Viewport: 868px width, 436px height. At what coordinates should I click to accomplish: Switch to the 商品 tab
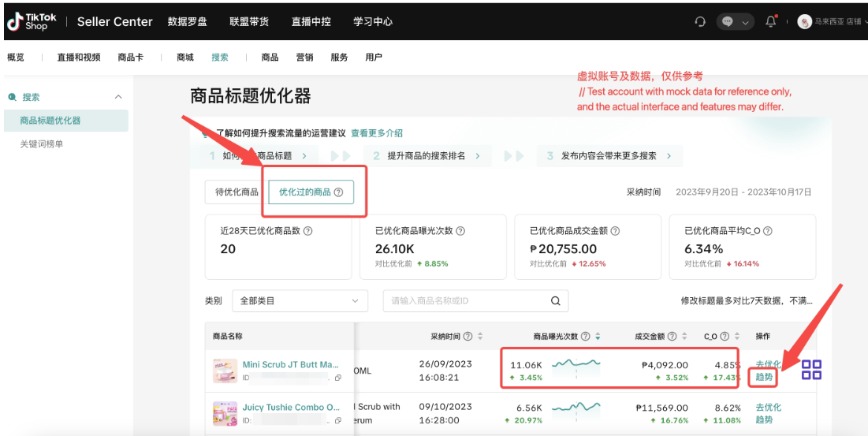point(270,57)
